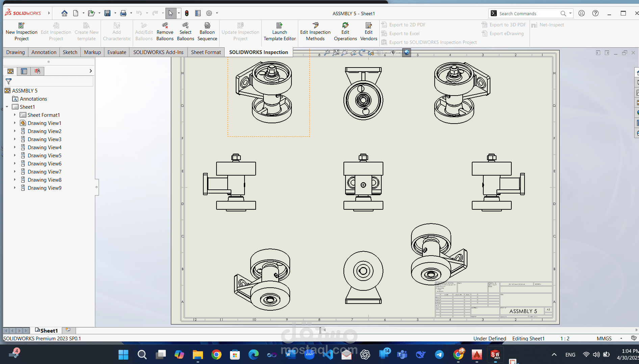Expand the SOLIDWORKS menu flyout arrow
639x364 pixels.
(x=49, y=13)
